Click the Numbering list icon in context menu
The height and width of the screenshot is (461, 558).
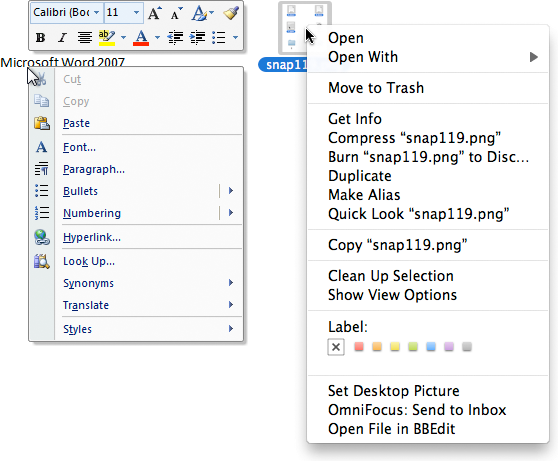[42, 213]
